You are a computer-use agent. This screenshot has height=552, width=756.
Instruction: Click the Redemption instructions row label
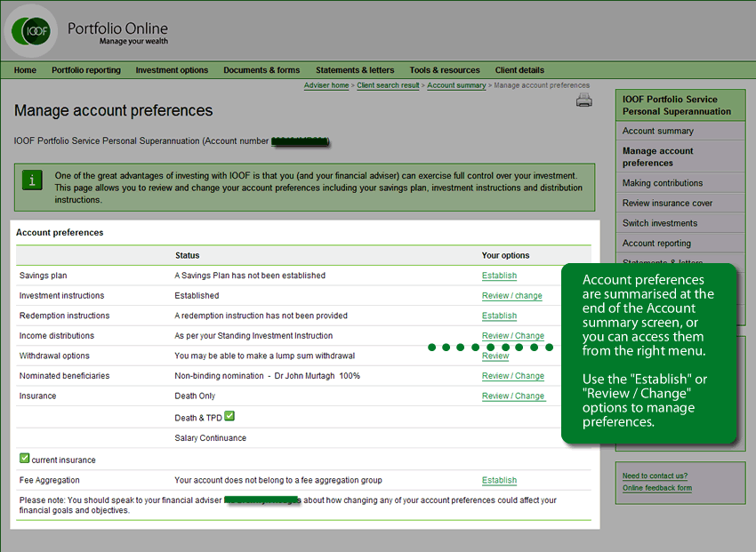click(x=64, y=316)
